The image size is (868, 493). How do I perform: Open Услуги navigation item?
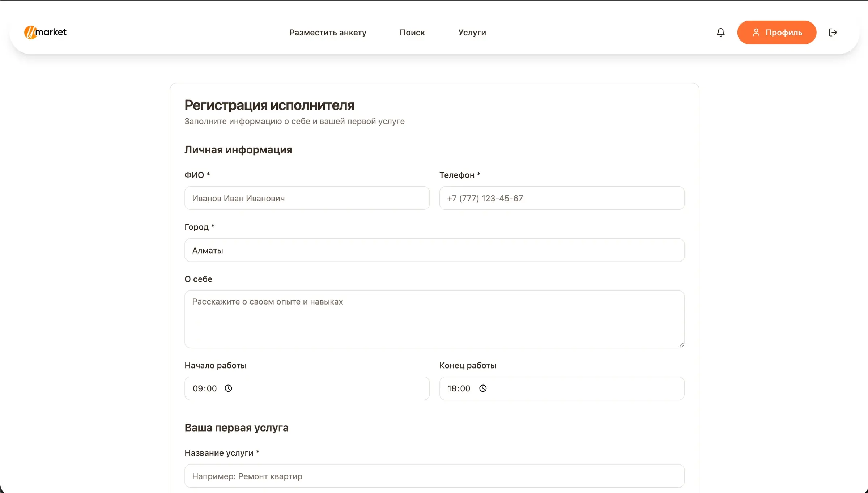tap(472, 33)
